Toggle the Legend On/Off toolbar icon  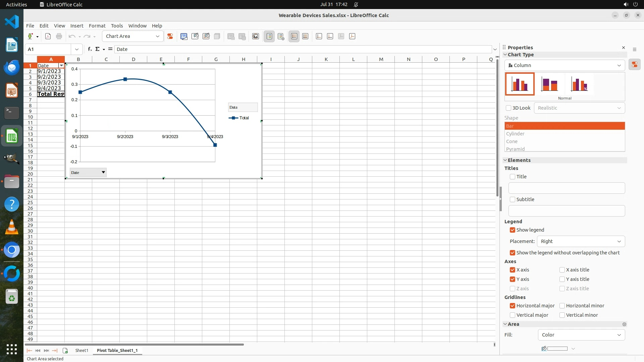point(269,37)
